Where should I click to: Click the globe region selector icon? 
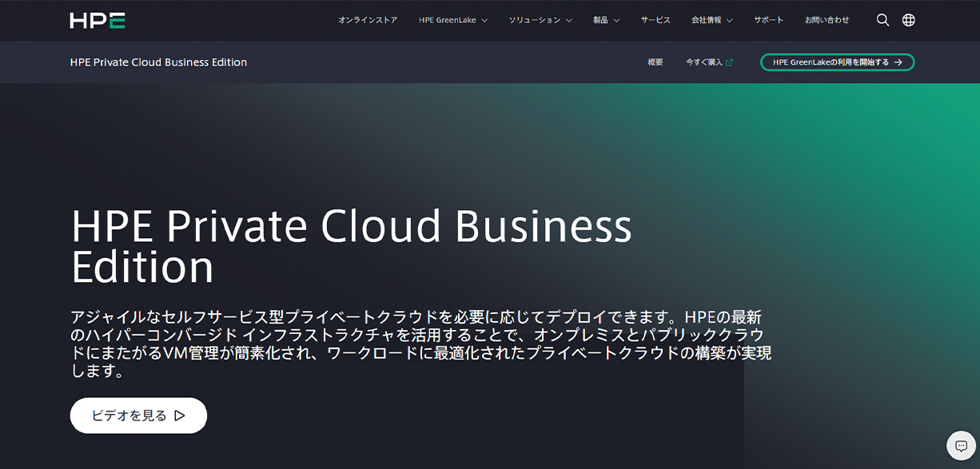point(909,21)
